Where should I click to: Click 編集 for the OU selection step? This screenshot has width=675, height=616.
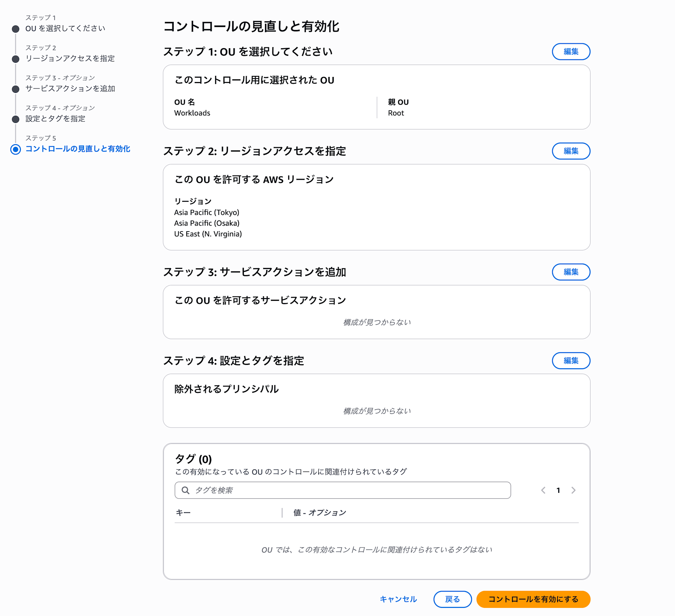click(571, 51)
